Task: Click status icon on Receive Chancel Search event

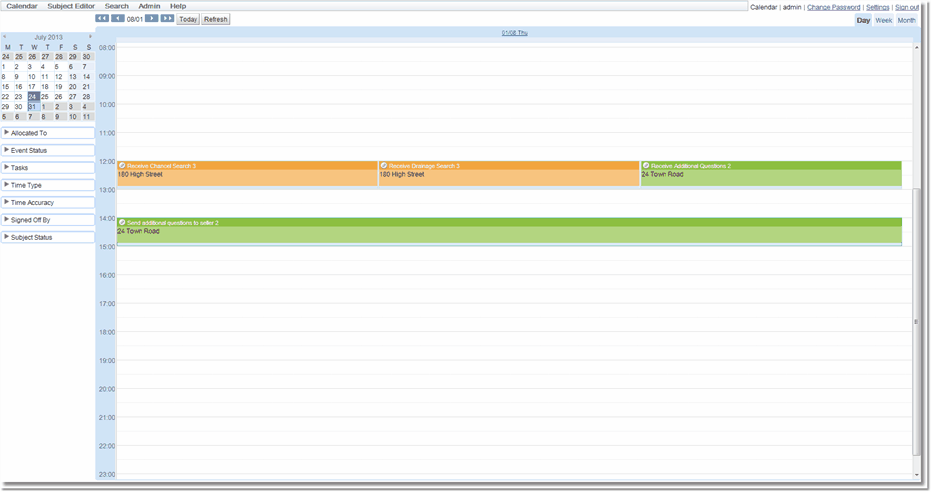Action: tap(122, 165)
